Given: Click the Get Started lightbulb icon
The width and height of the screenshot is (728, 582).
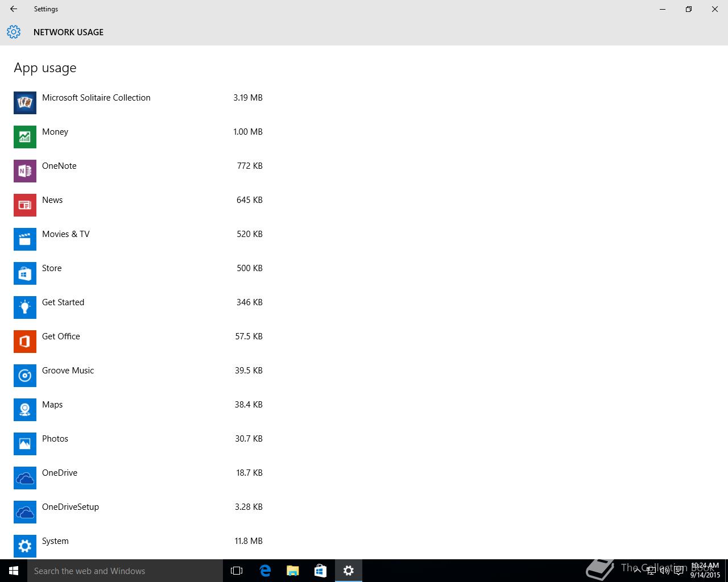Looking at the screenshot, I should [x=25, y=307].
